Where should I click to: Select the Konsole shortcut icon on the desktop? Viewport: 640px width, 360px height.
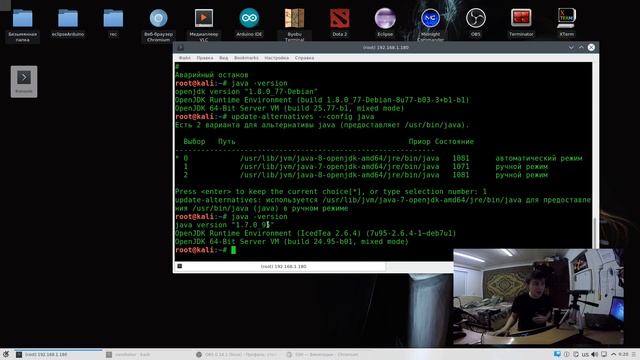24,81
